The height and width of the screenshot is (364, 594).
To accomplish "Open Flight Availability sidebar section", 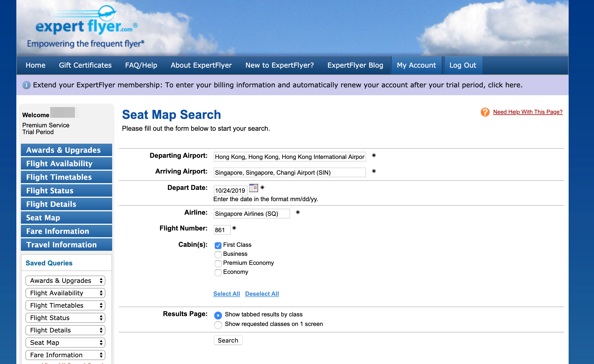I will pyautogui.click(x=67, y=163).
